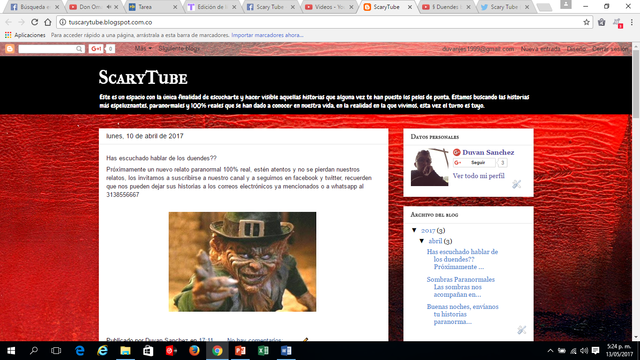
Task: Open the Sombras Paranormales archive post
Action: 461,287
